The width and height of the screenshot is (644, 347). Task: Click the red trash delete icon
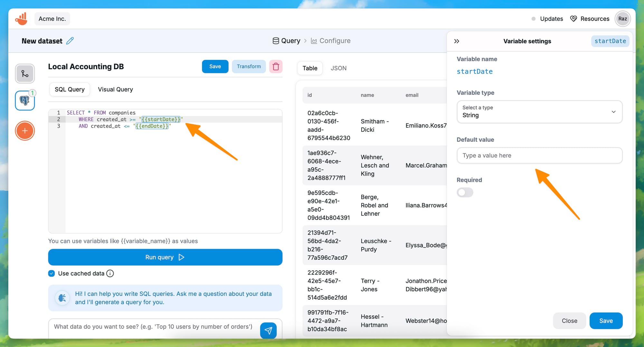tap(276, 66)
